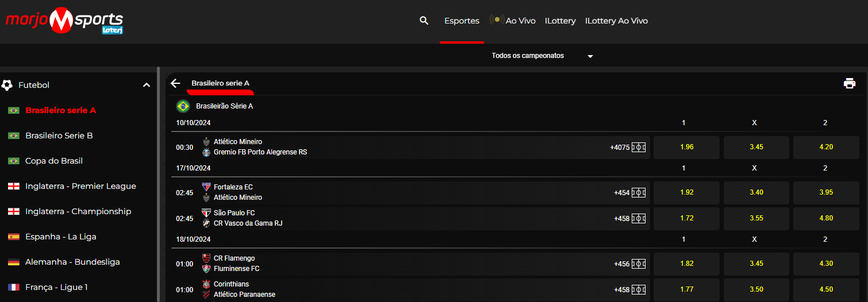This screenshot has height=302, width=868.
Task: Expand +458 markets for São Paulo match
Action: click(x=621, y=218)
